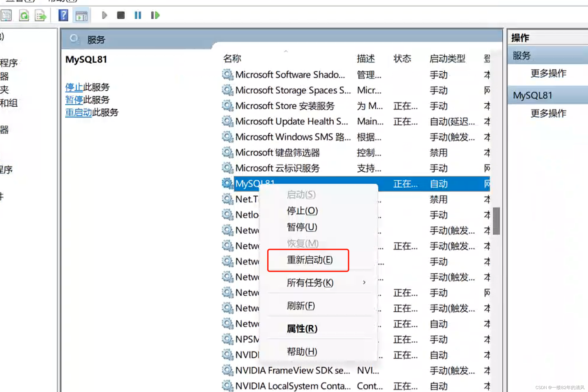Click gear icon of Microsoft Software Shadow service

tap(227, 74)
